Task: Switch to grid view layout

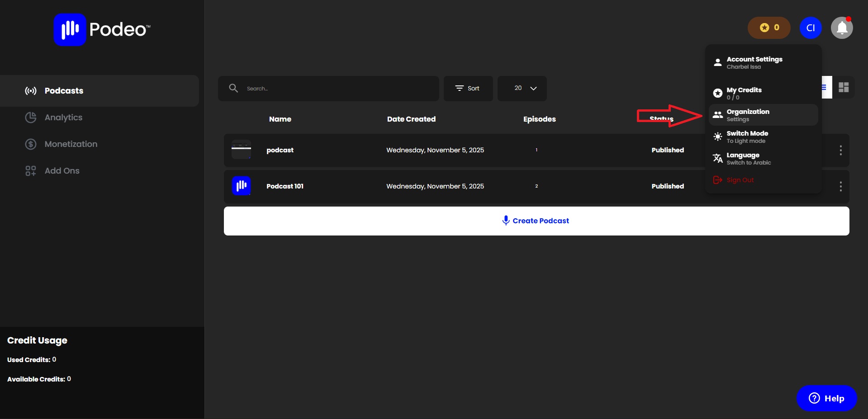Action: [844, 87]
